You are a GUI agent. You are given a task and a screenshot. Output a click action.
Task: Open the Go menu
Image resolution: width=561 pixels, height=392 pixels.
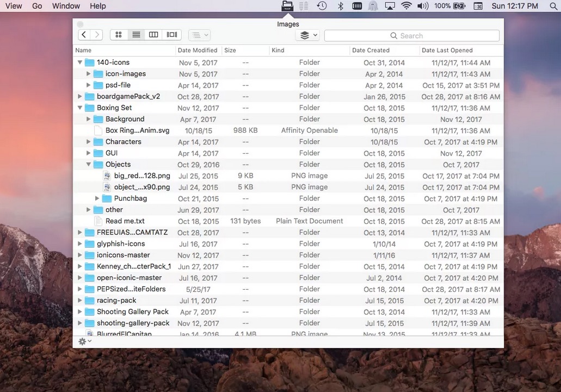click(x=36, y=6)
